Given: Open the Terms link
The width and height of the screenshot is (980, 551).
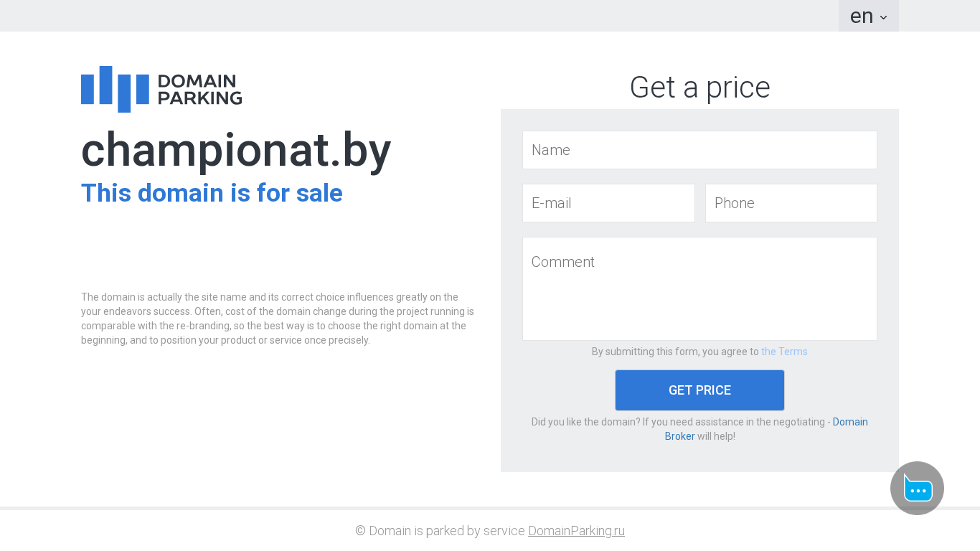Looking at the screenshot, I should (784, 352).
